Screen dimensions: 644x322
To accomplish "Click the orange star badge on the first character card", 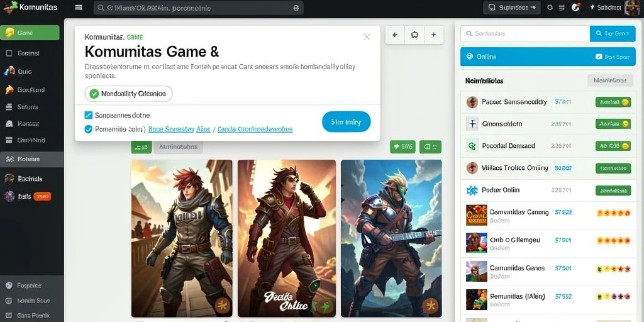I will (222, 306).
